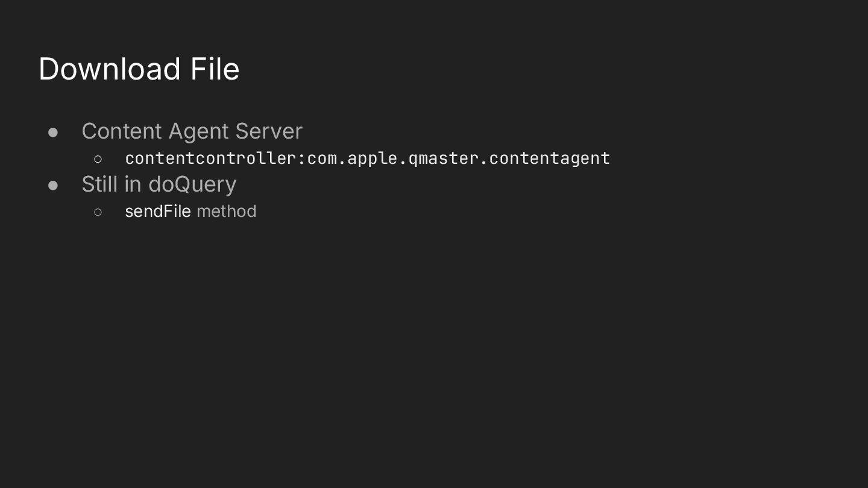
Task: Click the word "doQuery" in second bullet
Action: pos(192,184)
